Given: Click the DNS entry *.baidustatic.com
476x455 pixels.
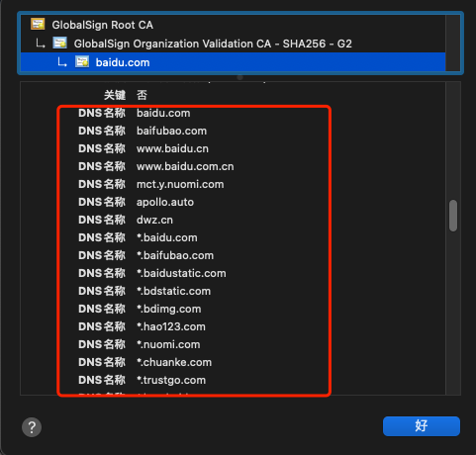Looking at the screenshot, I should point(181,273).
